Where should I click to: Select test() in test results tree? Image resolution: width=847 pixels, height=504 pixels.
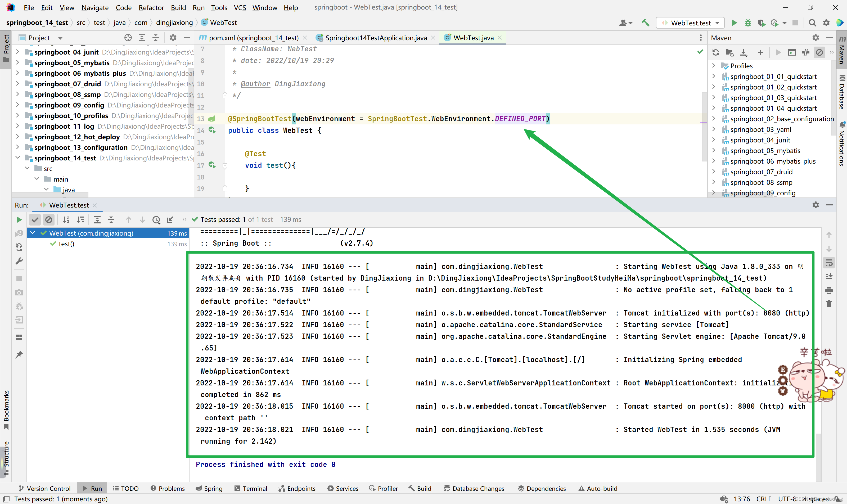click(x=66, y=244)
